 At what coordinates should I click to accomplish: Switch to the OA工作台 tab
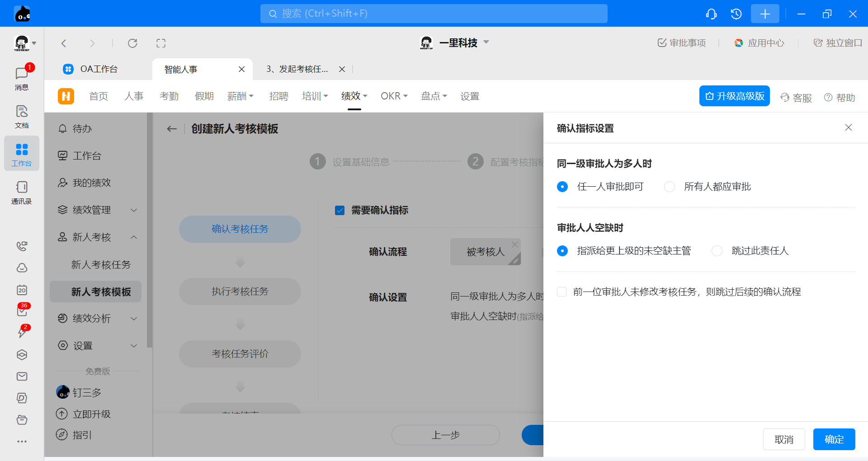(x=99, y=69)
